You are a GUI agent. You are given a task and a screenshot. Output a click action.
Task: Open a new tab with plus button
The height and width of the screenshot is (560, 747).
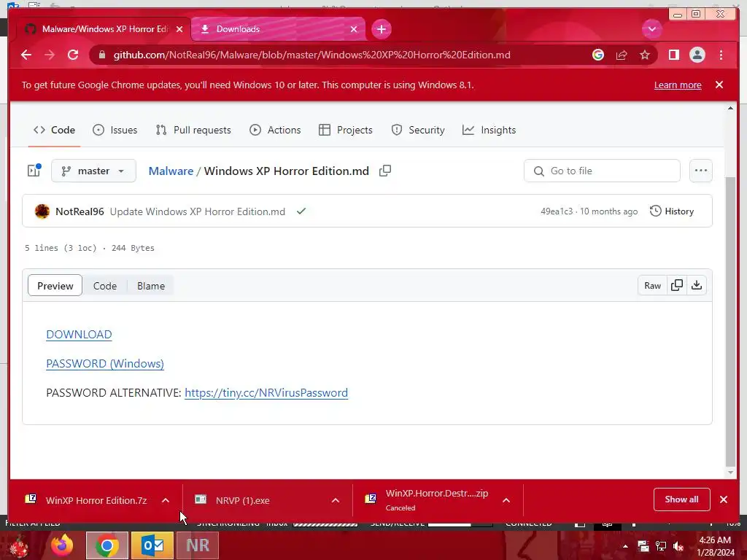[x=381, y=29]
